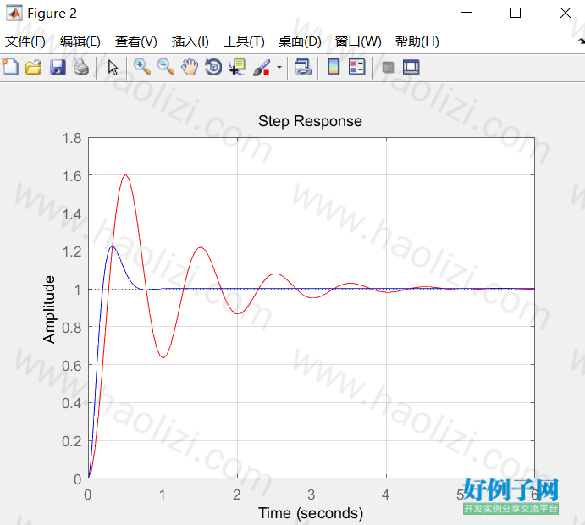
Task: Click the Link Plot toolbar icon
Action: [303, 67]
